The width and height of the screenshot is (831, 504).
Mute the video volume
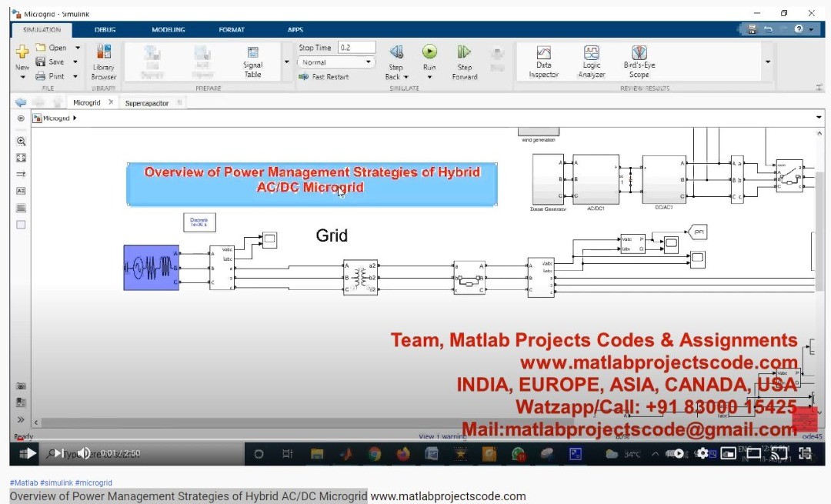tap(85, 454)
